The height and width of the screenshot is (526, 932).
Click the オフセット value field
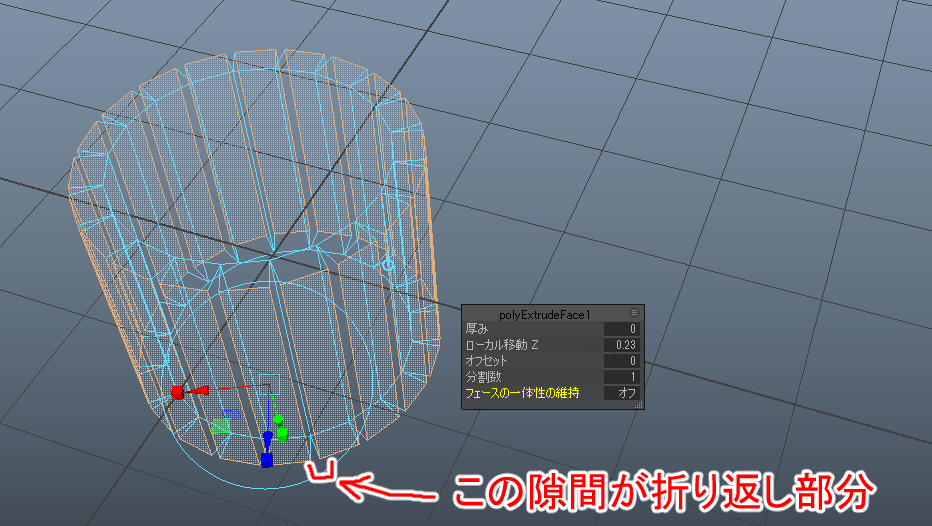622,361
